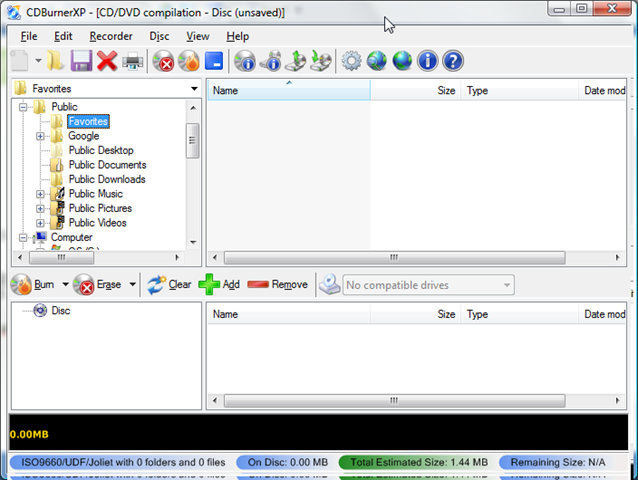The image size is (638, 480).
Task: Open settings with the gear icon
Action: coord(351,62)
